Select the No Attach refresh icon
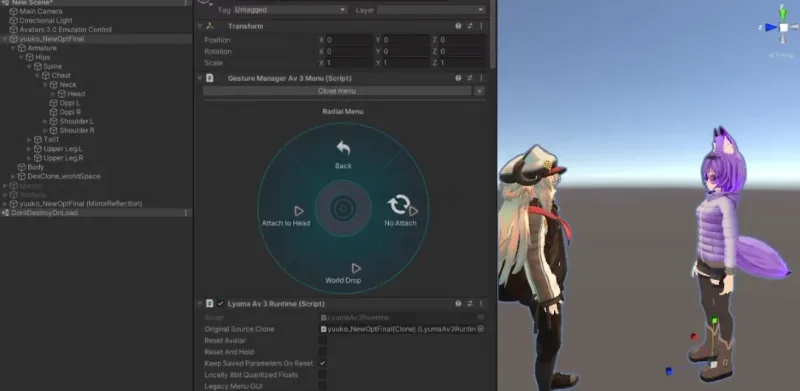The width and height of the screenshot is (800, 391). click(x=399, y=205)
